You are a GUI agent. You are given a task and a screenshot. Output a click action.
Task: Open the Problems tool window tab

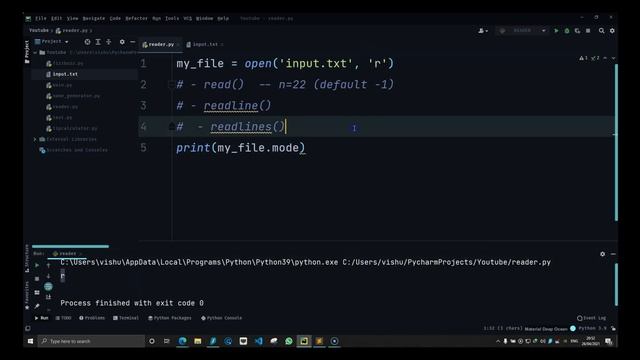click(92, 318)
